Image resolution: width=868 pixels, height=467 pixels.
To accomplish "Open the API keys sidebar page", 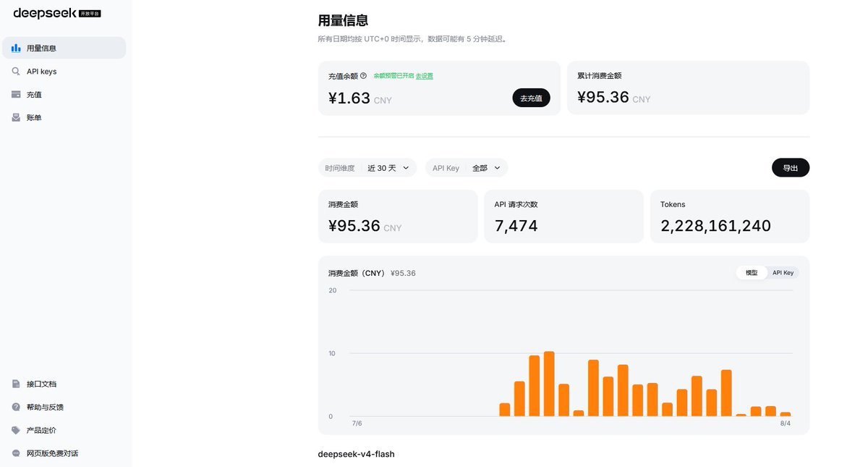I will [64, 71].
